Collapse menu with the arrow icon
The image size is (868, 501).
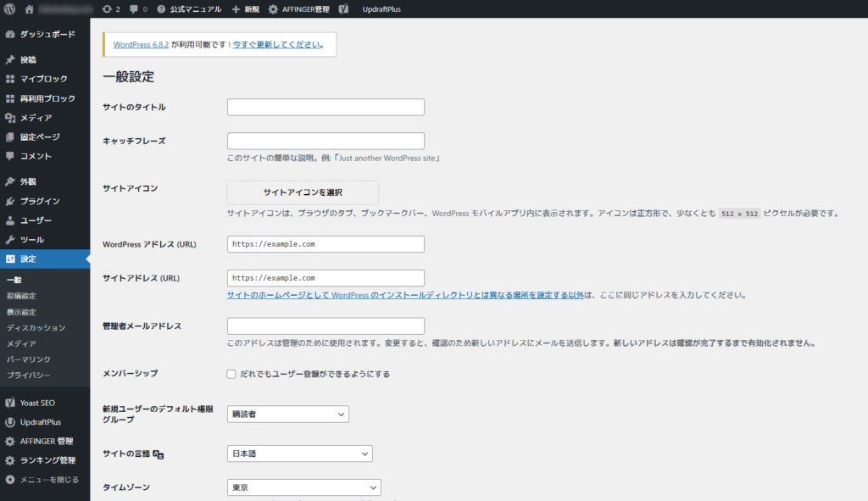click(x=10, y=480)
